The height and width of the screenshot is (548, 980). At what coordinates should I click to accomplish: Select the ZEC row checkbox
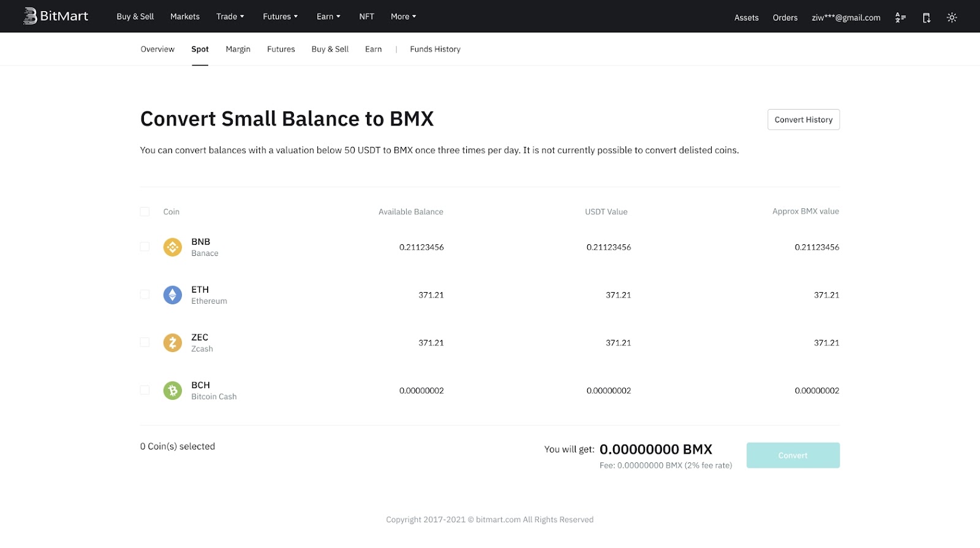(x=145, y=342)
